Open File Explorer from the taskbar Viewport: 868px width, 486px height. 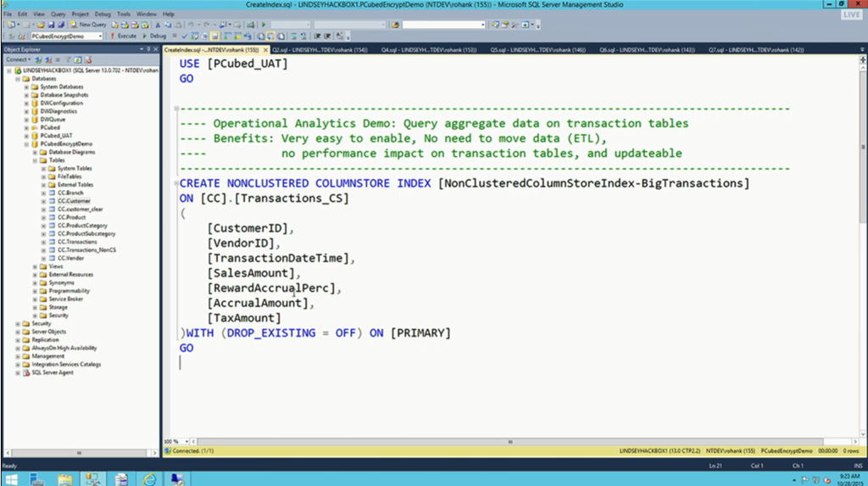pyautogui.click(x=64, y=479)
